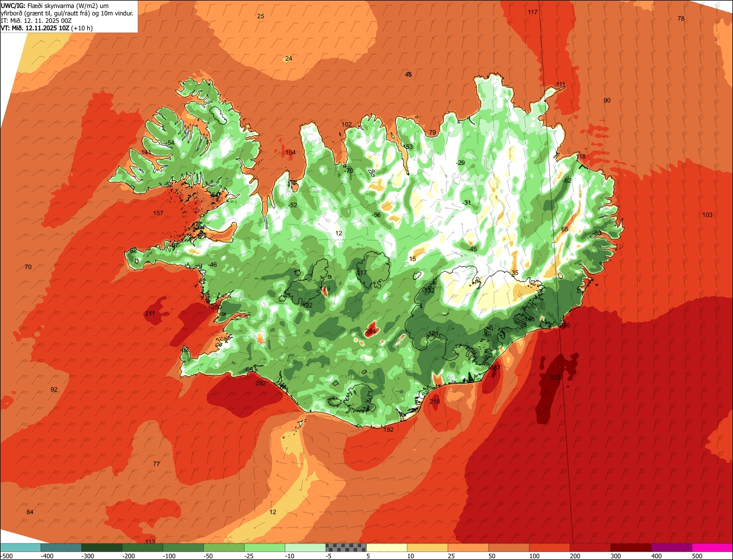This screenshot has height=560, width=733.
Task: Click the map value 79 on north coast
Action: pyautogui.click(x=432, y=132)
